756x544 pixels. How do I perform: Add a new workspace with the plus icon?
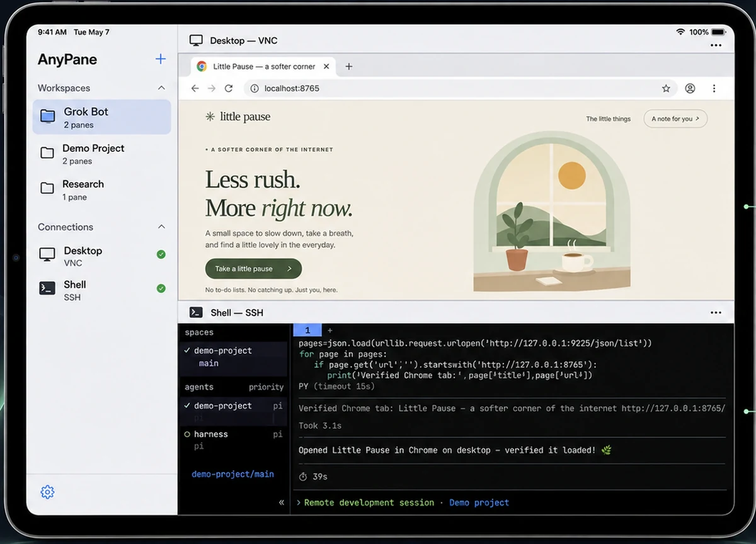point(161,59)
